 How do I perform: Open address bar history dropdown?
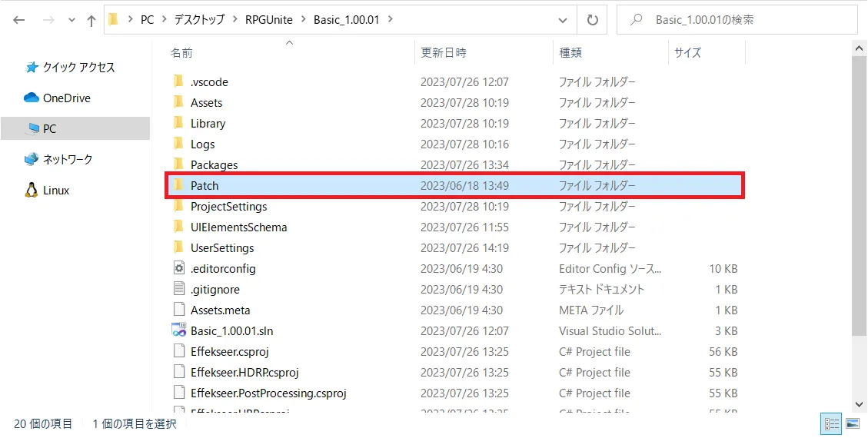(x=564, y=20)
